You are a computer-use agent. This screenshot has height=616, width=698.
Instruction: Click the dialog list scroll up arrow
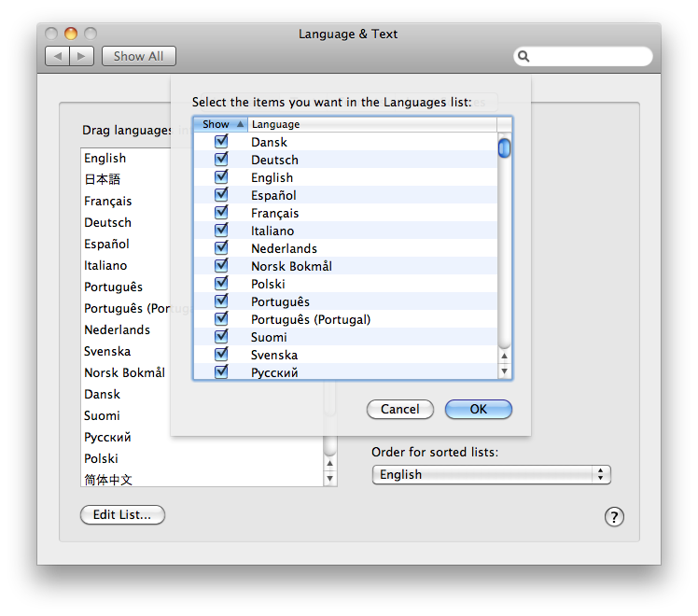[x=504, y=356]
